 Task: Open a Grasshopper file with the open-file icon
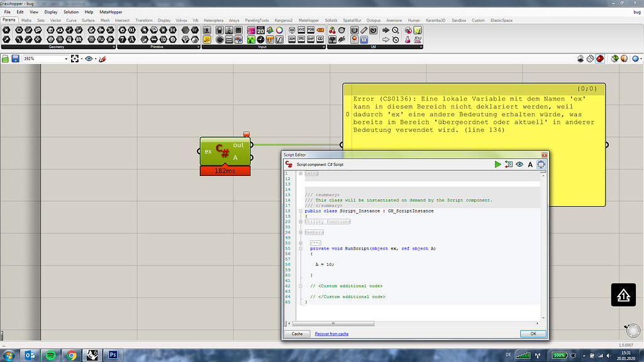[x=4, y=58]
